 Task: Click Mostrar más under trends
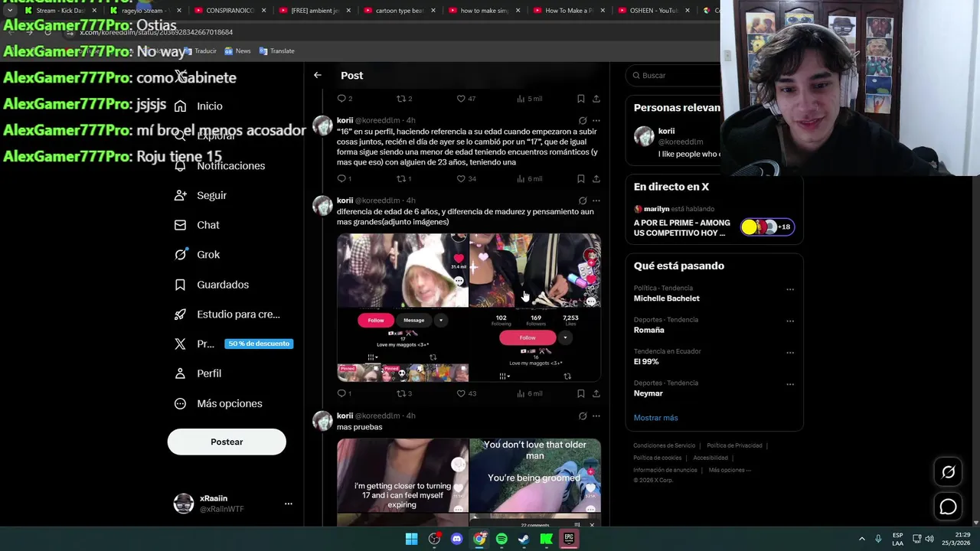tap(655, 418)
